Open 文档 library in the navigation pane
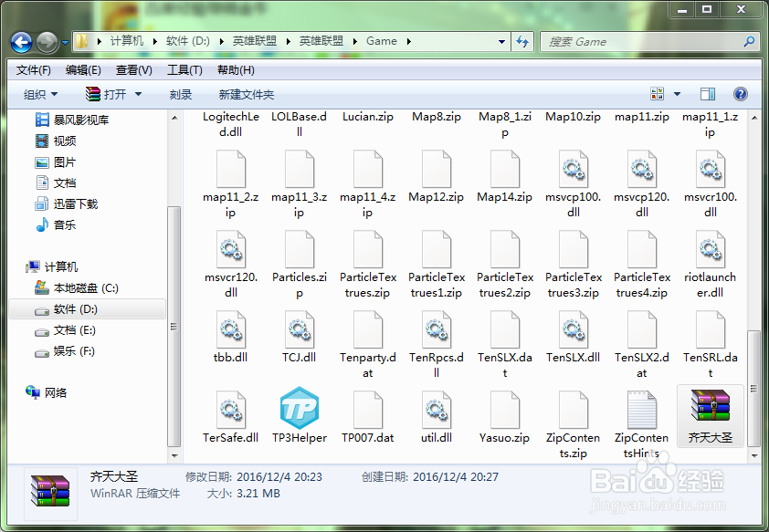 56,183
